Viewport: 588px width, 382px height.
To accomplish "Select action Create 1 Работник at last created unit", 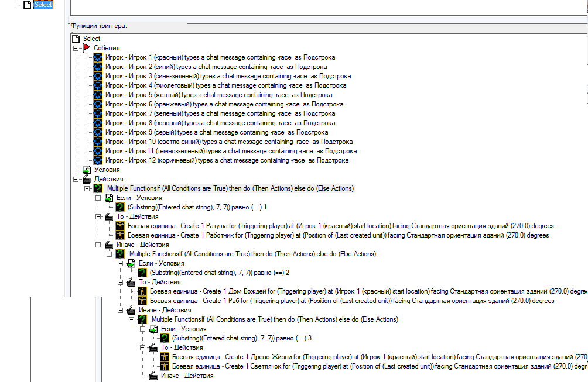I will (339, 235).
